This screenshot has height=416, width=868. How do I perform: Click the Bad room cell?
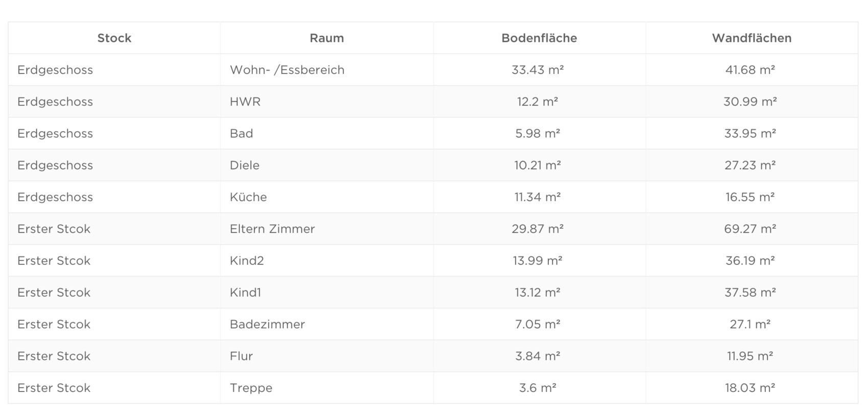click(x=242, y=134)
